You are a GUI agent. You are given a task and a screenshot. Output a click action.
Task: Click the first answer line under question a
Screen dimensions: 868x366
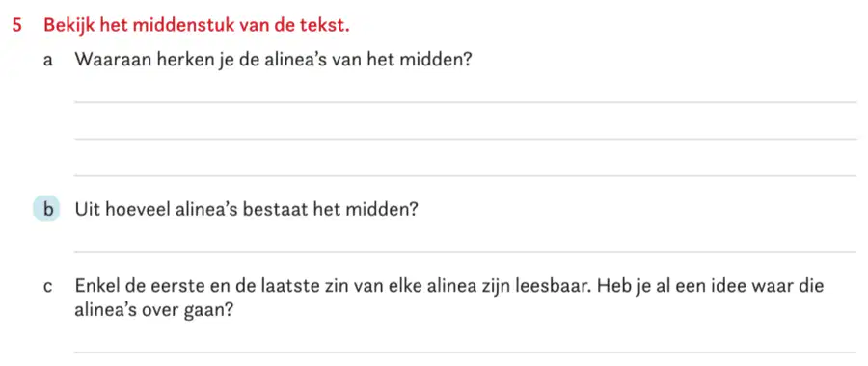click(465, 102)
